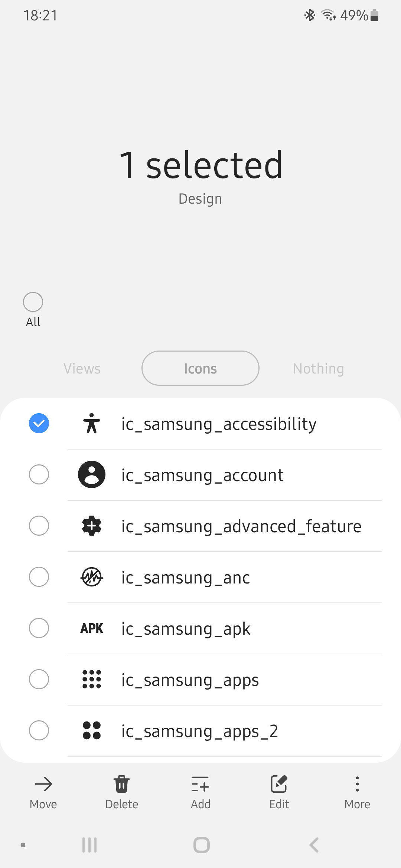401x868 pixels.
Task: Tap the ic_samsung_anc list entry label
Action: coord(186,578)
